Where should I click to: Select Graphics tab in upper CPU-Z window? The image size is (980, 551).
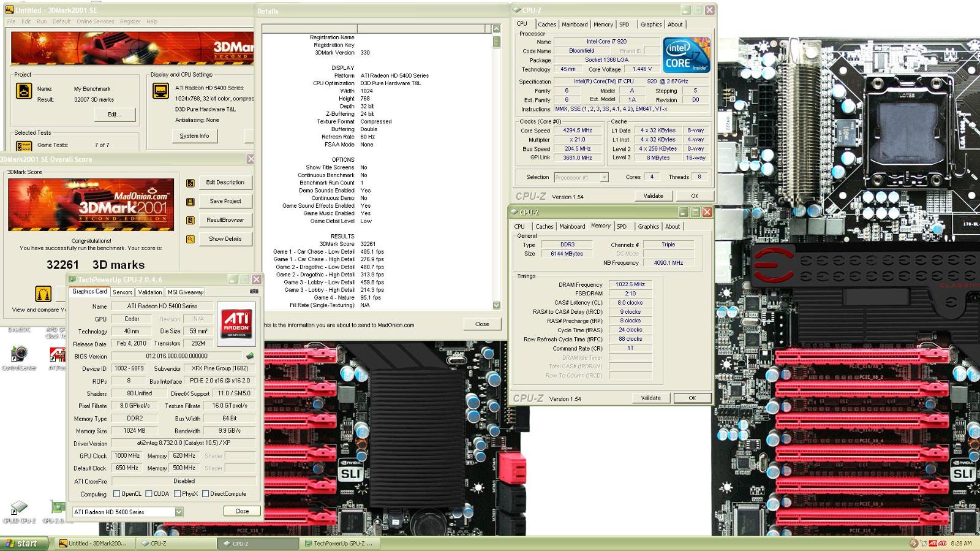point(651,25)
